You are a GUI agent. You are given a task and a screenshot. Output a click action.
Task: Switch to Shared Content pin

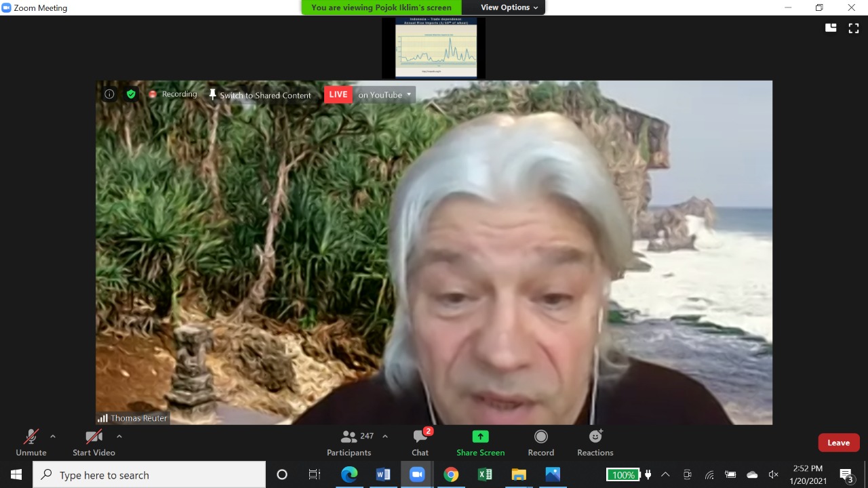[260, 95]
